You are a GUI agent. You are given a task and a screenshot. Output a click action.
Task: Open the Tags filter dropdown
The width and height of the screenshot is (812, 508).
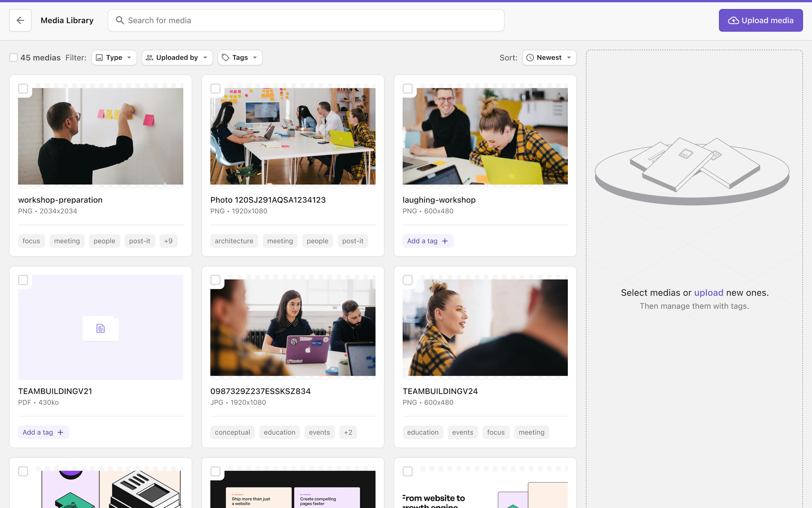[240, 57]
